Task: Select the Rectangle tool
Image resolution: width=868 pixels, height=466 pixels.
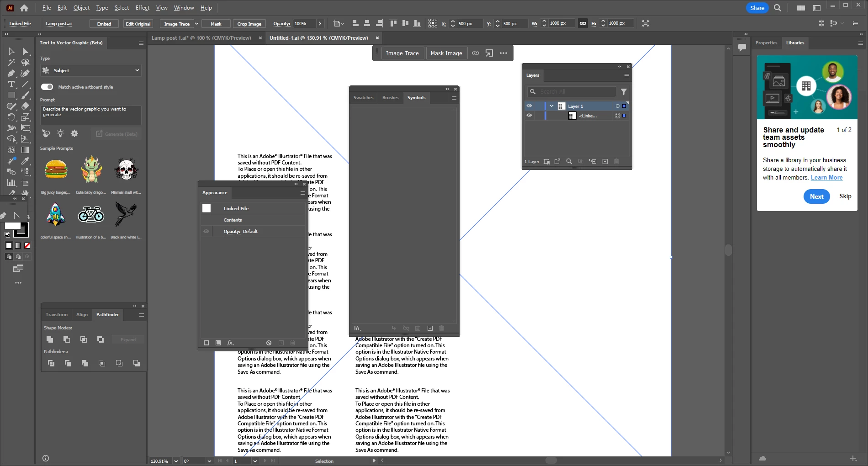Action: pyautogui.click(x=11, y=95)
